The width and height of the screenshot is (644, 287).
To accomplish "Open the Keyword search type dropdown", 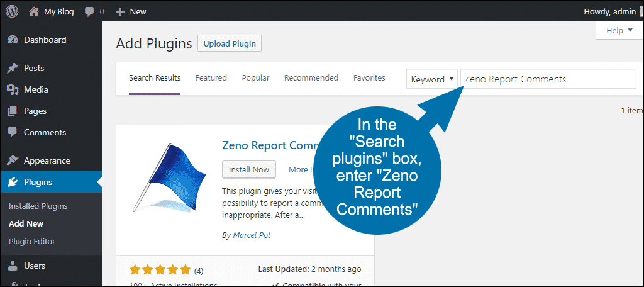I will (431, 79).
